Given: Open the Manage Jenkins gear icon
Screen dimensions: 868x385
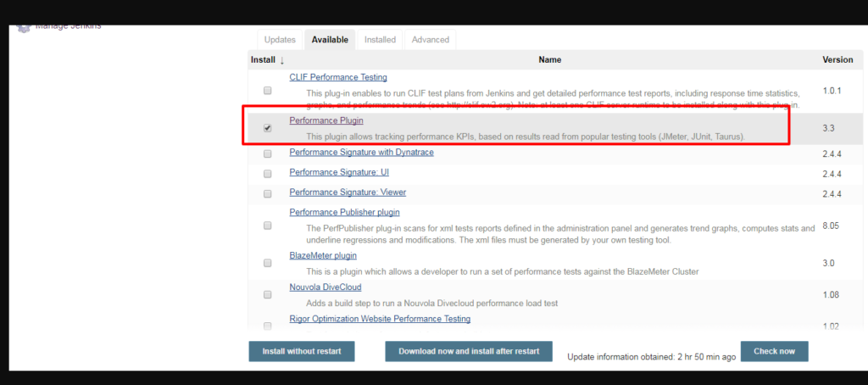Looking at the screenshot, I should (23, 28).
